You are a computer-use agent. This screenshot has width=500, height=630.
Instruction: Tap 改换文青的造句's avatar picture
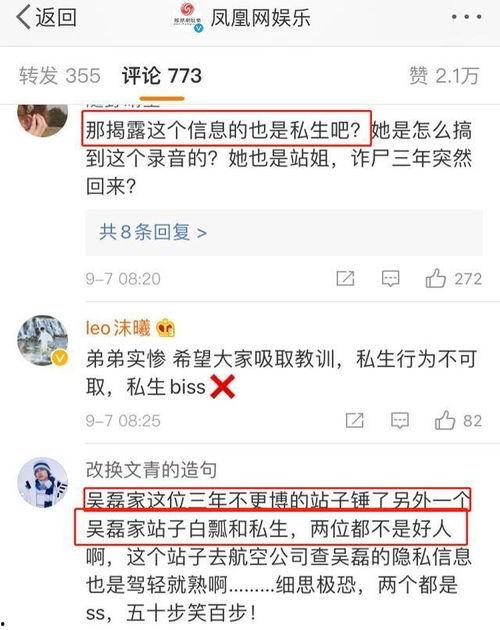(43, 483)
